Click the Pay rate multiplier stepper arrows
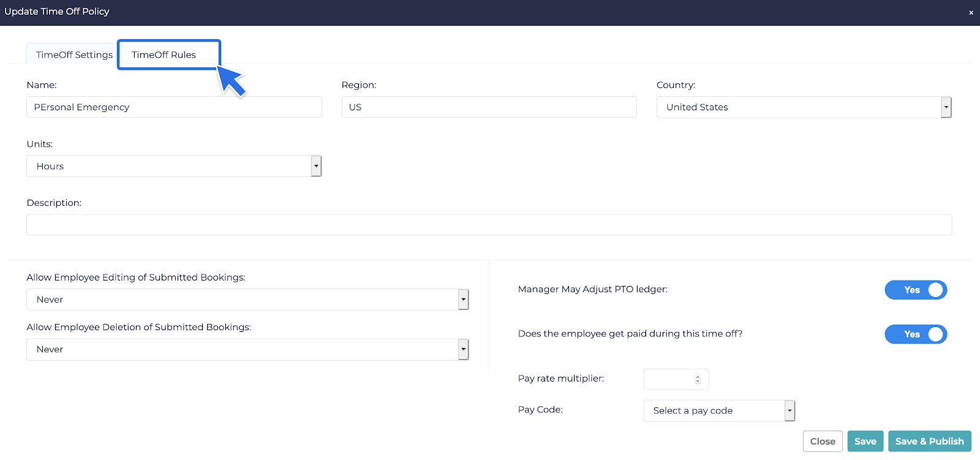 pos(697,379)
